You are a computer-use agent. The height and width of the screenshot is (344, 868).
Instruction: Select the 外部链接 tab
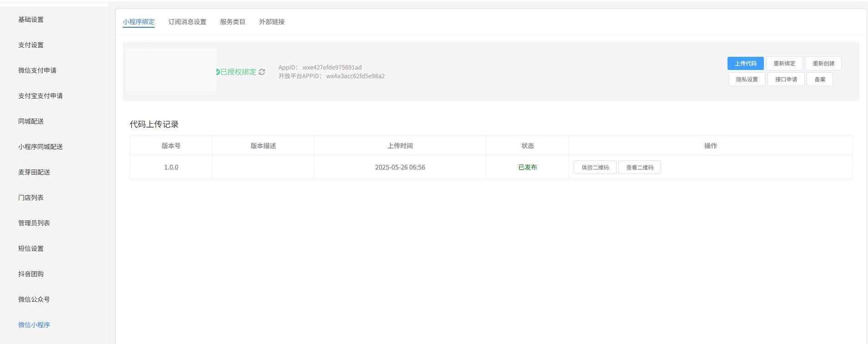coord(271,22)
